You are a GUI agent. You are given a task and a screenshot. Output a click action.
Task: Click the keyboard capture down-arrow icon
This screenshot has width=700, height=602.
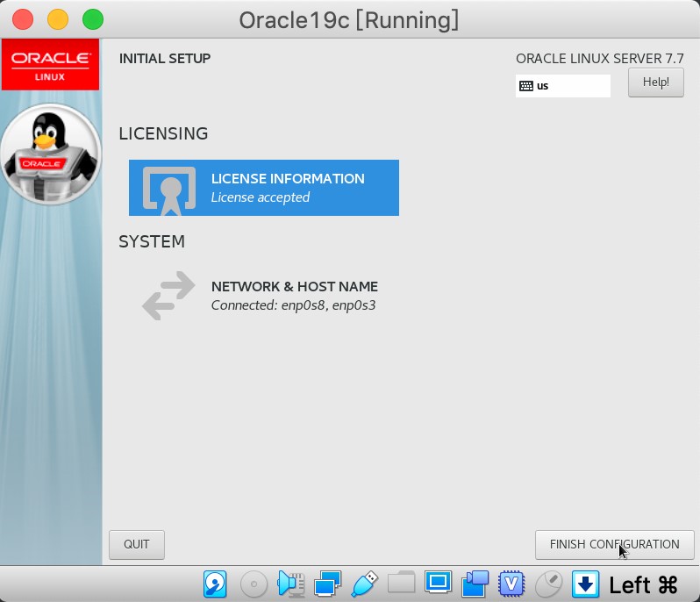[x=585, y=584]
